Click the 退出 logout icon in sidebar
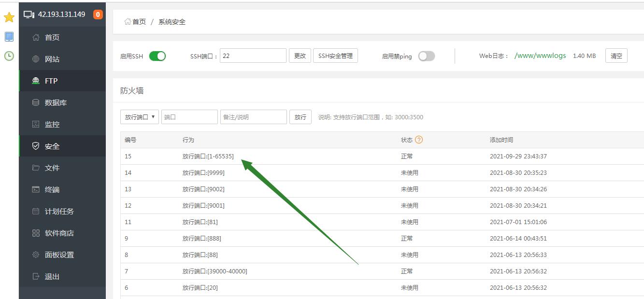 coord(36,276)
